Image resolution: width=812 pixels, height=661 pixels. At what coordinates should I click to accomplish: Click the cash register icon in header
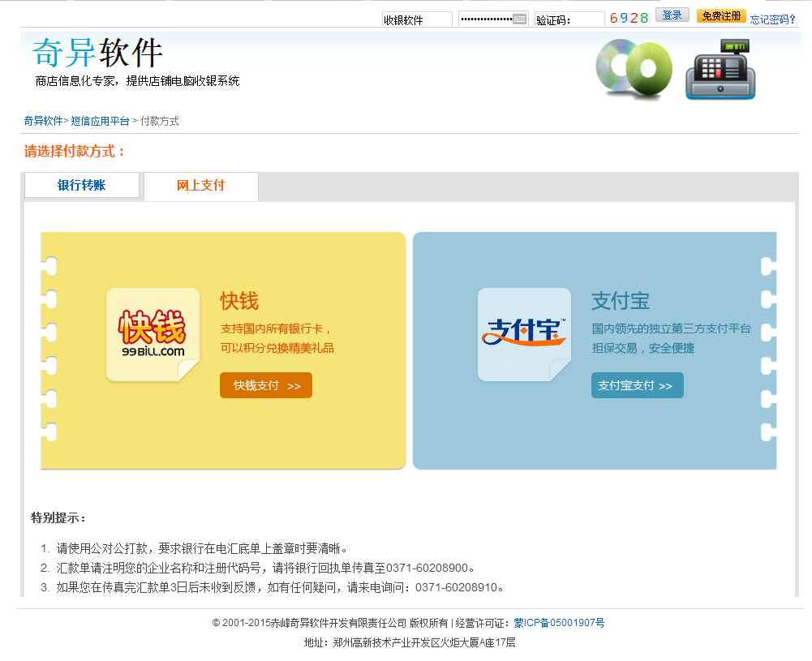720,69
